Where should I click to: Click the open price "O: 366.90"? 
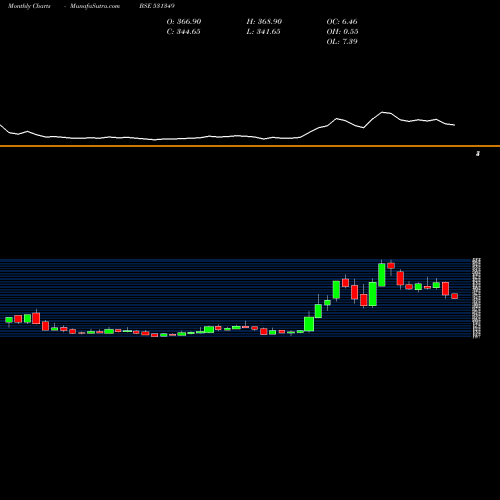(x=184, y=22)
